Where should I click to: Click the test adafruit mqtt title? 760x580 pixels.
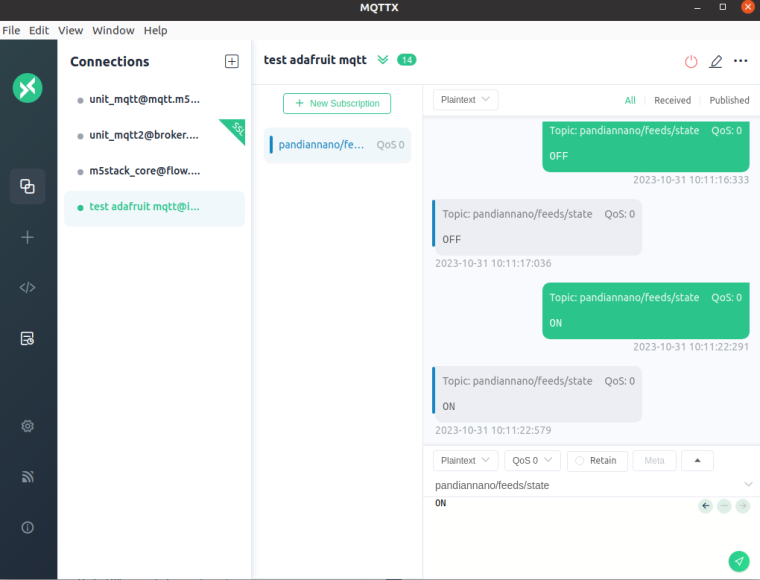pyautogui.click(x=315, y=60)
